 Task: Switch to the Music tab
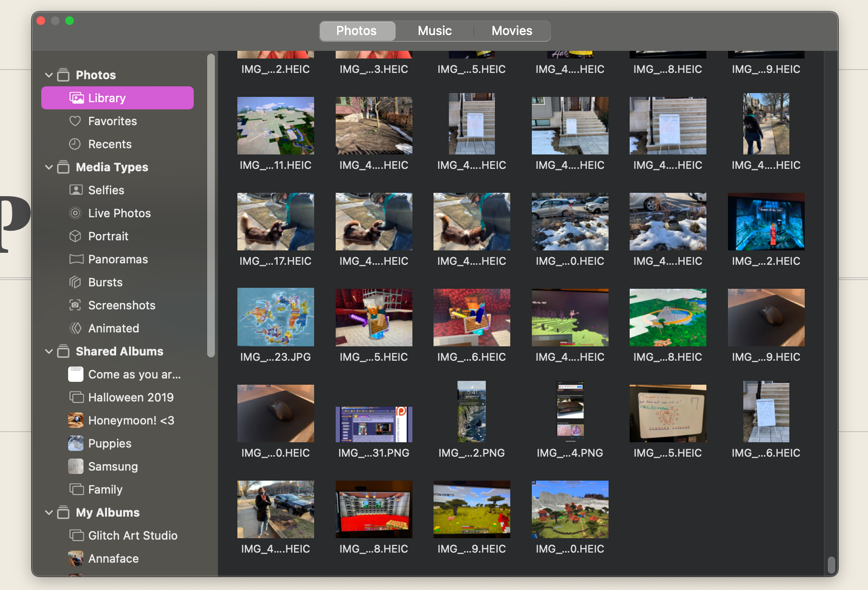pos(434,31)
